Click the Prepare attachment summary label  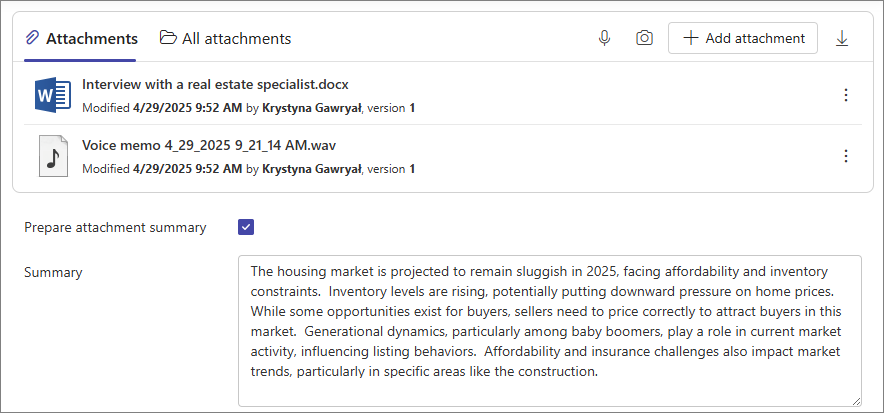pos(116,228)
